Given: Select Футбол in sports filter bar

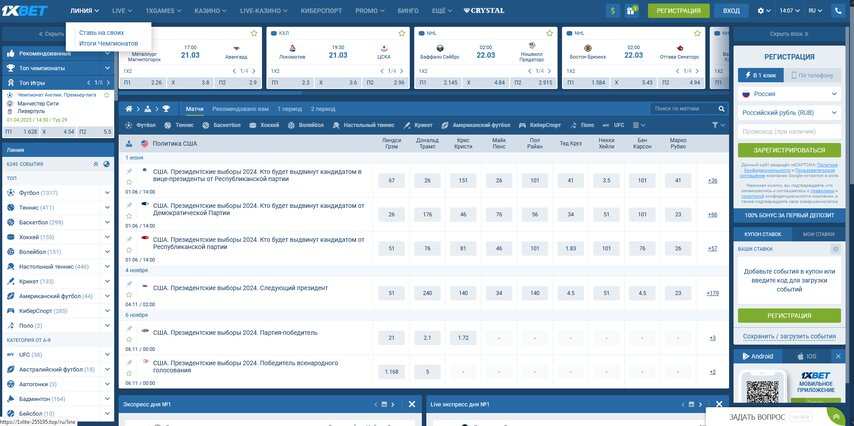Looking at the screenshot, I should coord(141,125).
